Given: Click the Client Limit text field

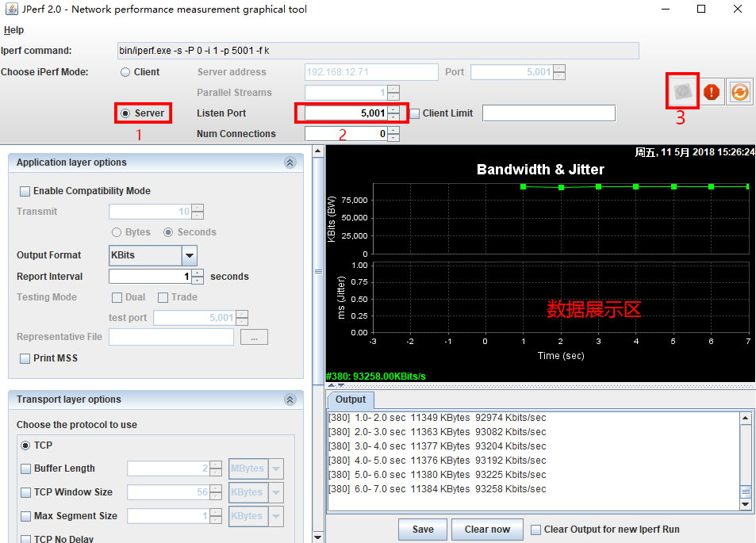Looking at the screenshot, I should [x=548, y=113].
